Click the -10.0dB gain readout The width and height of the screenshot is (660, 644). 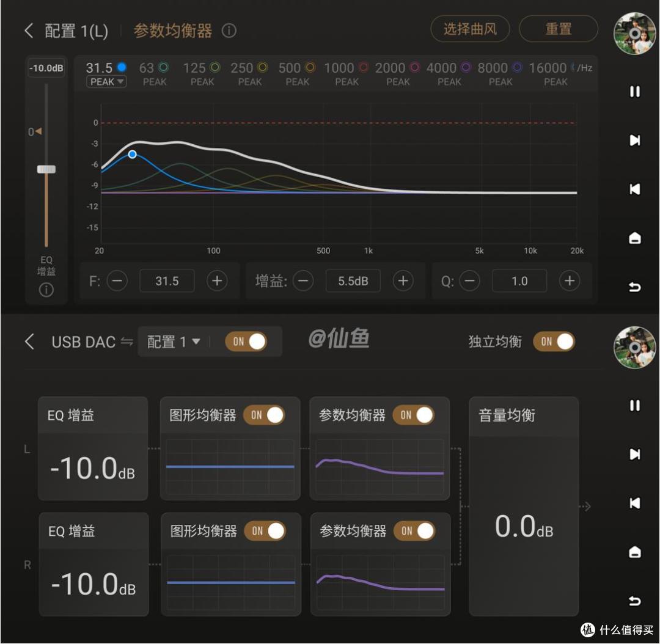[46, 68]
